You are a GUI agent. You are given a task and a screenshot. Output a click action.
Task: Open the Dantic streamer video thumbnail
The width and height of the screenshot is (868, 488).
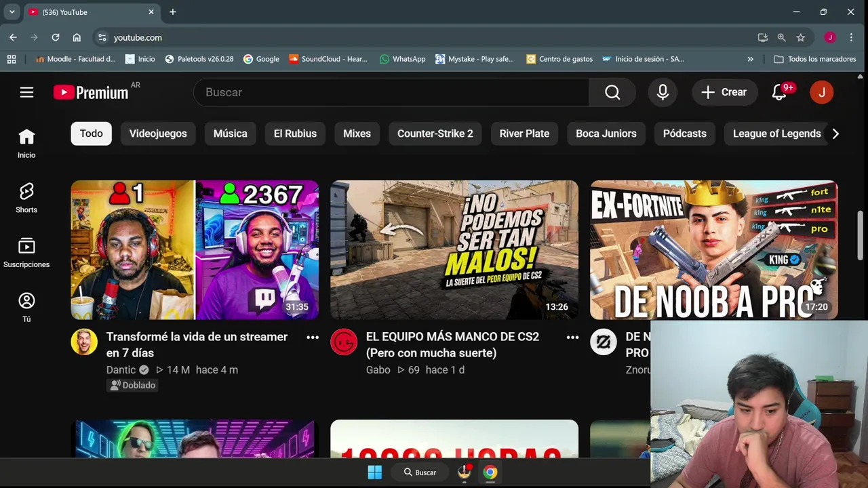[195, 250]
